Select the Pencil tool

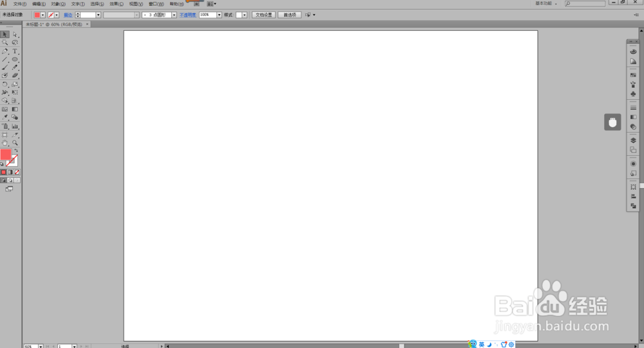tap(15, 68)
